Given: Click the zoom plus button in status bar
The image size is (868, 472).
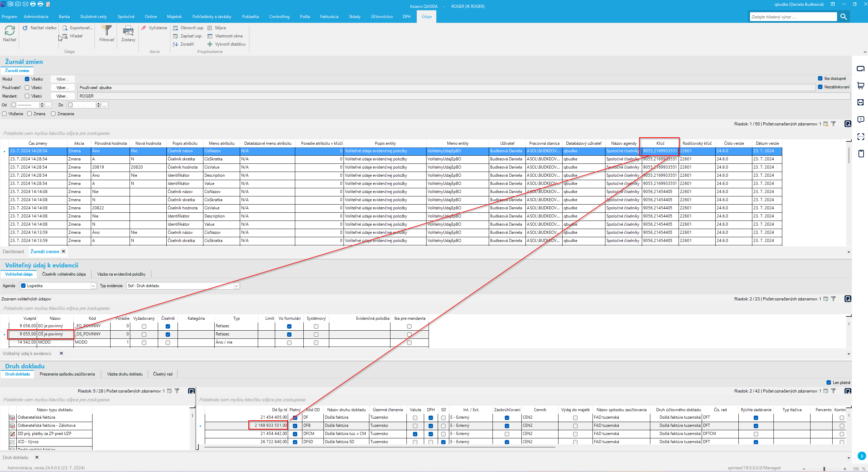Looking at the screenshot, I should point(845,469).
